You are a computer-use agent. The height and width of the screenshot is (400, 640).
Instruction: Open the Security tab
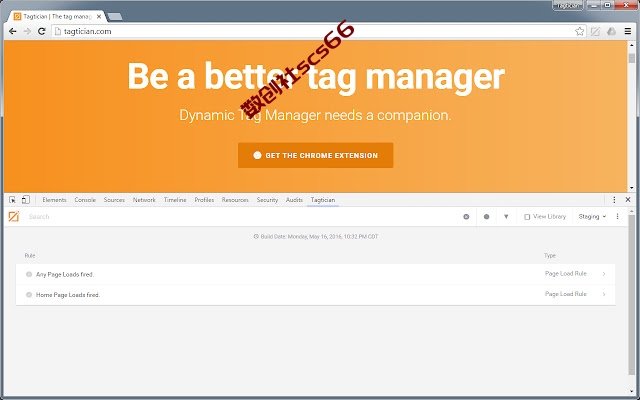(x=267, y=200)
